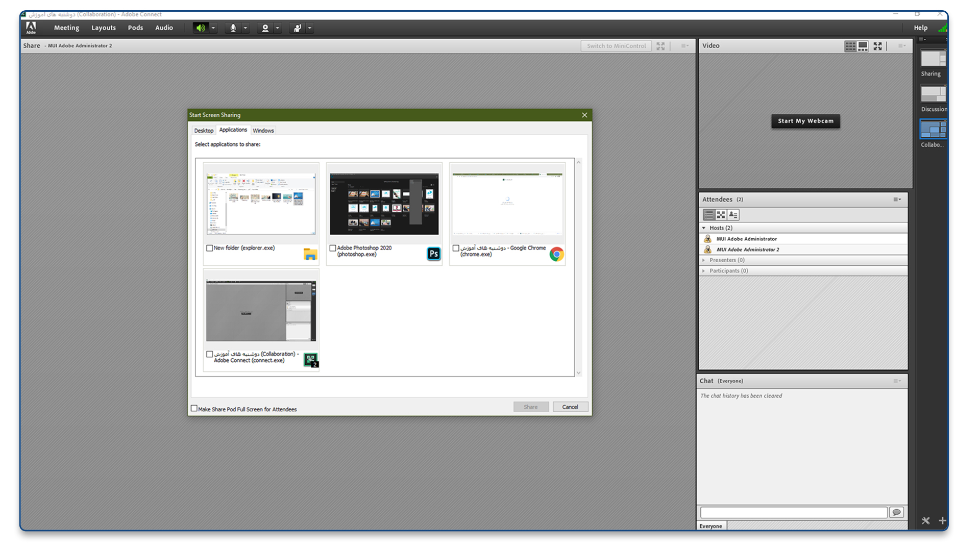Click the Share button to start sharing
This screenshot has width=980, height=551.
(531, 406)
